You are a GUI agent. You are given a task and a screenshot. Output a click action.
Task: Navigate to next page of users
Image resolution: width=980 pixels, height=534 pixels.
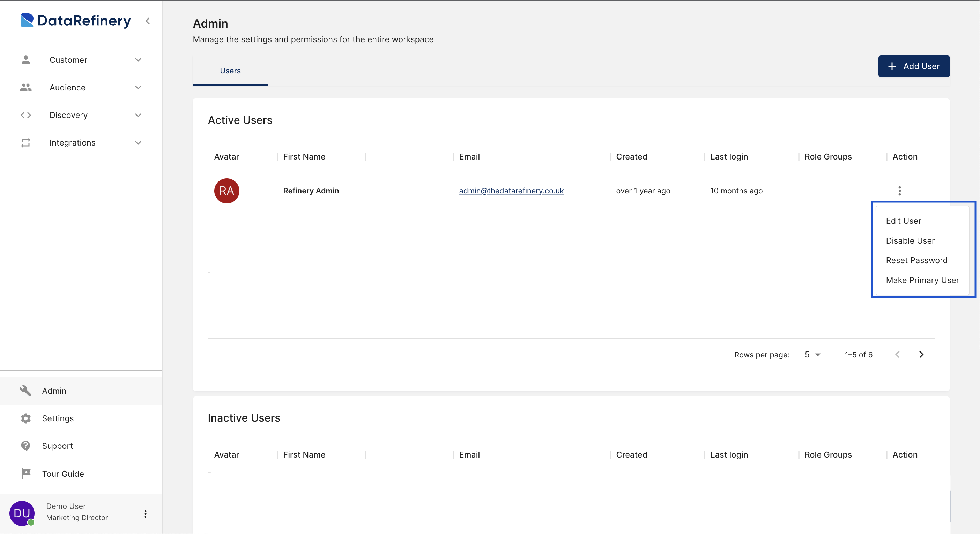point(921,355)
